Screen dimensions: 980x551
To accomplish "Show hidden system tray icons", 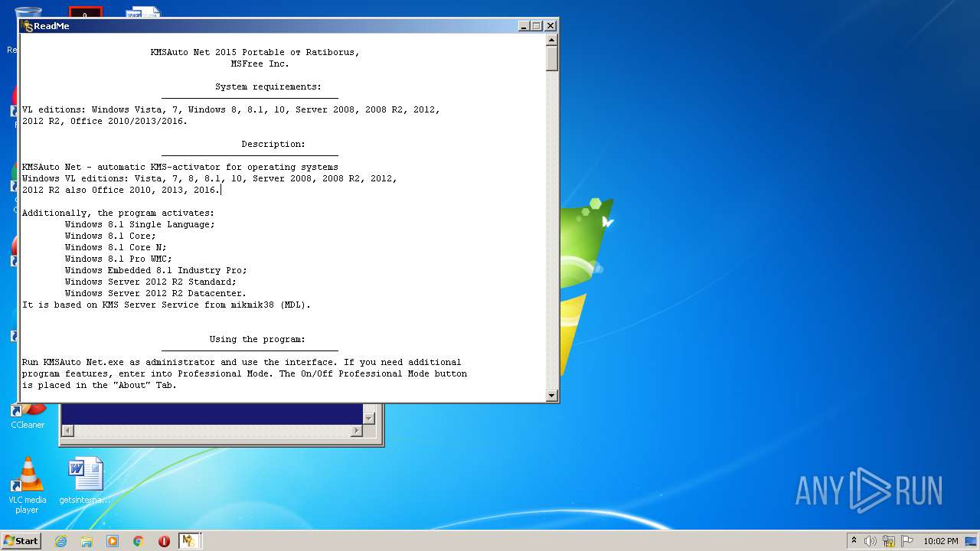I will click(854, 541).
